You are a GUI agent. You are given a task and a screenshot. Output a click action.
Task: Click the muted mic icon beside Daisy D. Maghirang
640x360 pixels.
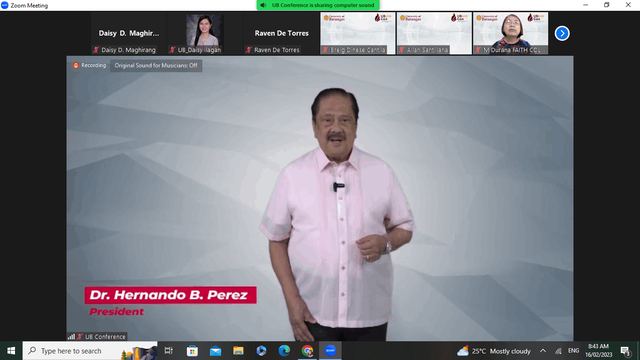(x=96, y=50)
